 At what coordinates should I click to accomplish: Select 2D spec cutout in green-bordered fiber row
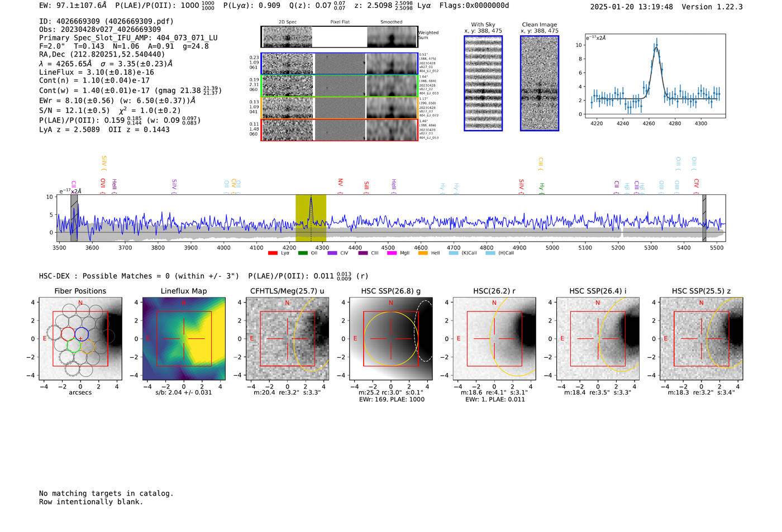(x=288, y=86)
